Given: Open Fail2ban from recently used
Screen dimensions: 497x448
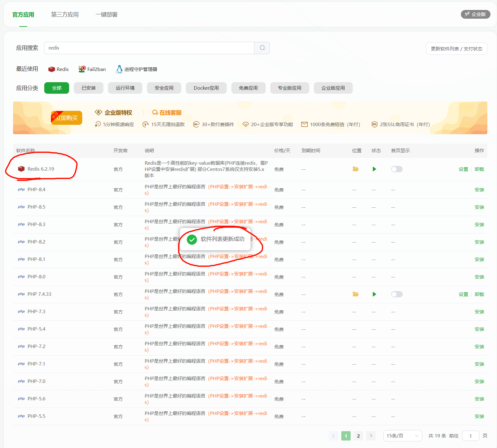Looking at the screenshot, I should (82, 69).
